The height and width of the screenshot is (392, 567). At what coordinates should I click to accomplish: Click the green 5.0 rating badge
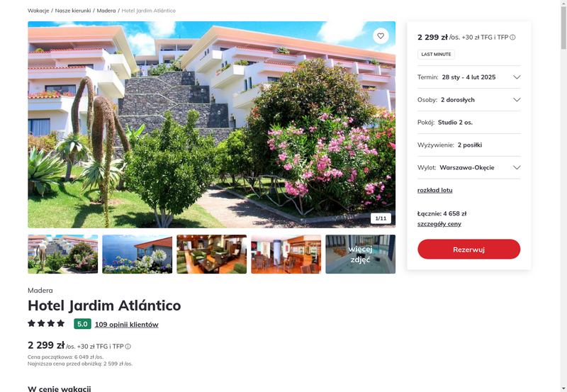82,324
